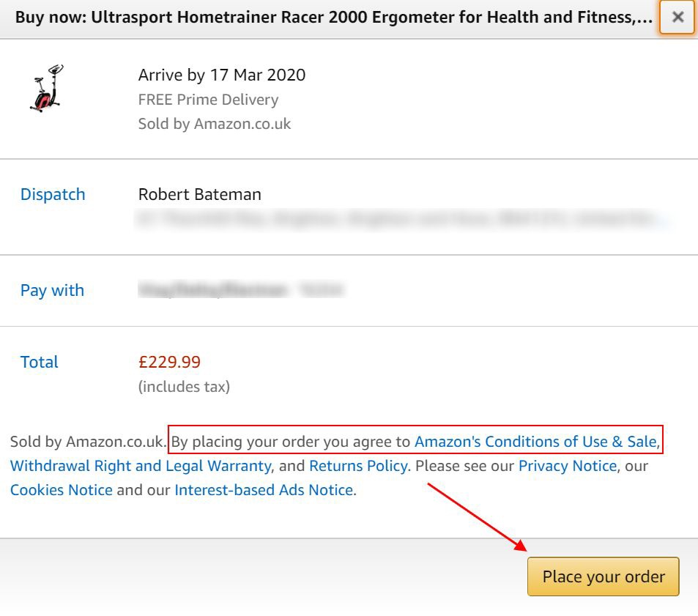Open the Dispatch address link
This screenshot has height=616, width=698.
[53, 195]
